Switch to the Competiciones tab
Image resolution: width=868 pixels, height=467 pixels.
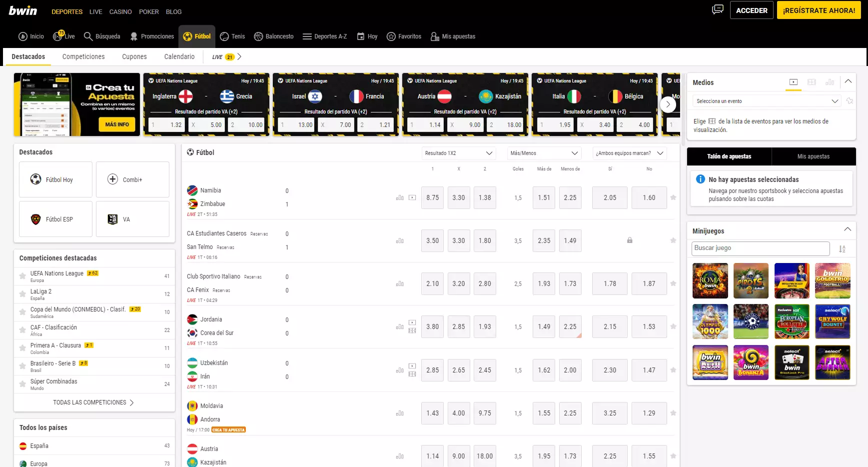point(83,56)
